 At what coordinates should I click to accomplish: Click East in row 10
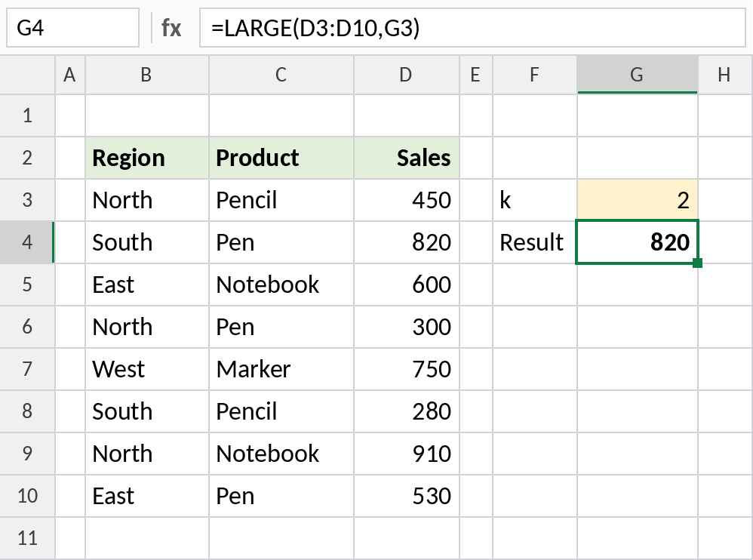pyautogui.click(x=147, y=496)
